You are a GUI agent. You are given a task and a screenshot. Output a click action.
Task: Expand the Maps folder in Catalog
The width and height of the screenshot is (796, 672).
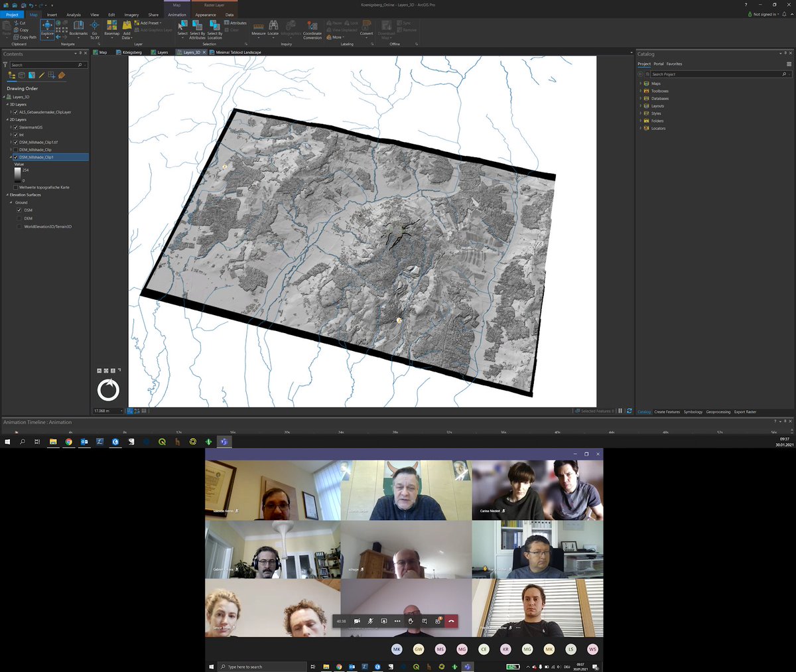coord(640,84)
